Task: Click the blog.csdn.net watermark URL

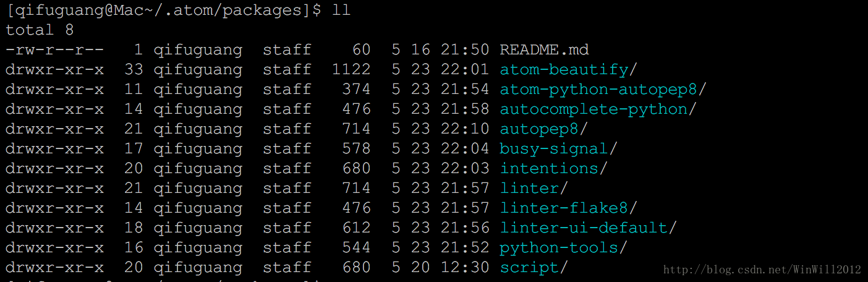Action: 762,270
